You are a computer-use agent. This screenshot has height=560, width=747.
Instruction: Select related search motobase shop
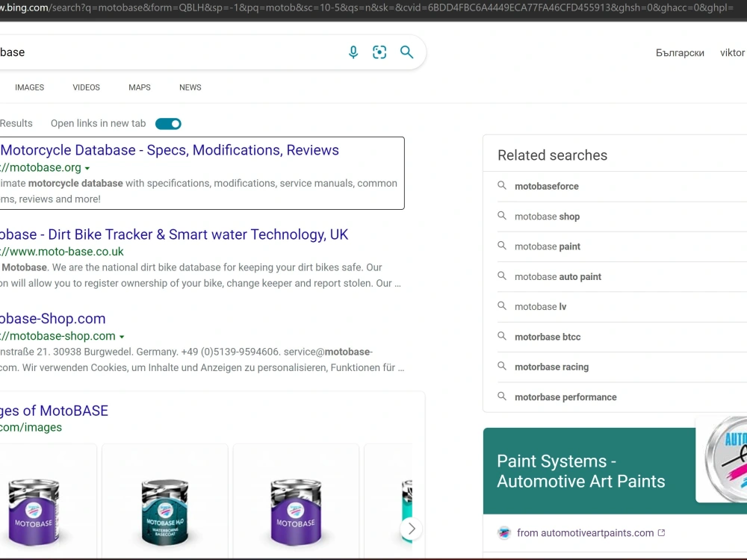point(547,217)
